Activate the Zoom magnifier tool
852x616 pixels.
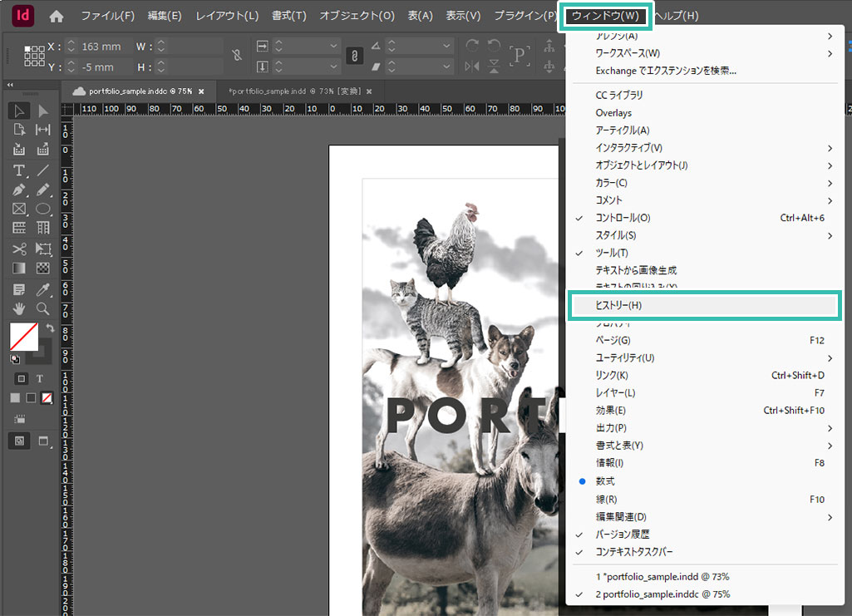tap(42, 308)
